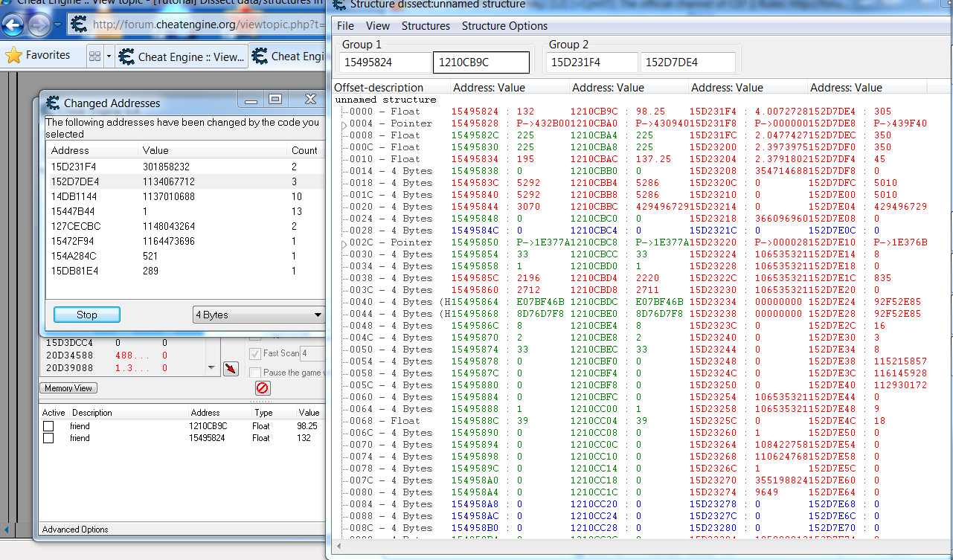Expand the 002C Pointer tree row
Screen dimensions: 953x560
[343, 243]
